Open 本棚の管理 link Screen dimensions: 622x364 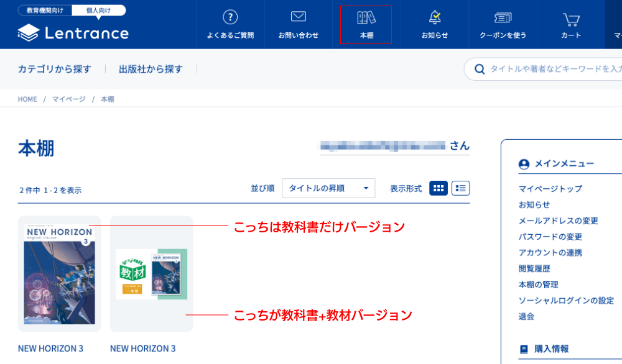(538, 284)
